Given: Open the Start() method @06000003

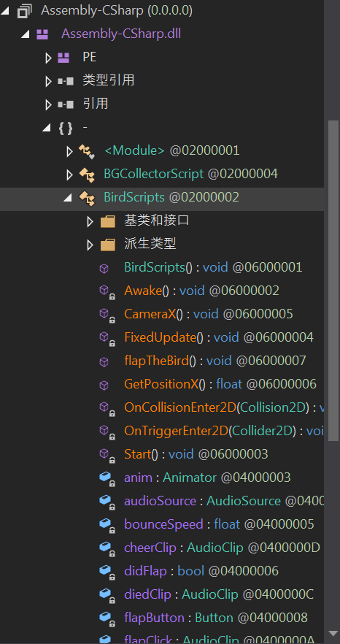Looking at the screenshot, I should pos(196,455).
